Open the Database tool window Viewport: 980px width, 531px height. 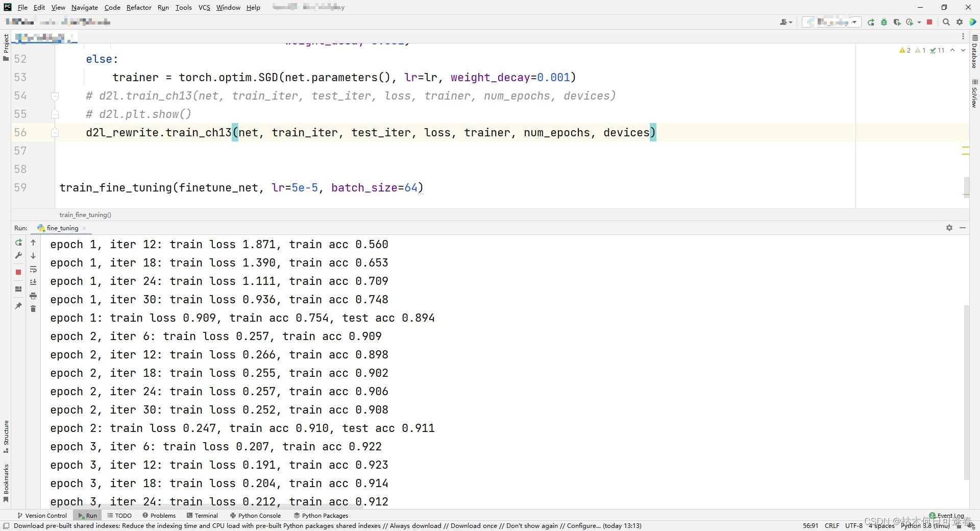point(974,52)
